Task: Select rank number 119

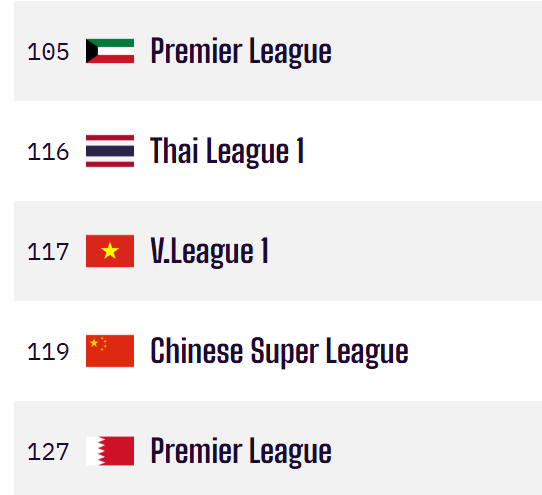Action: pos(48,352)
